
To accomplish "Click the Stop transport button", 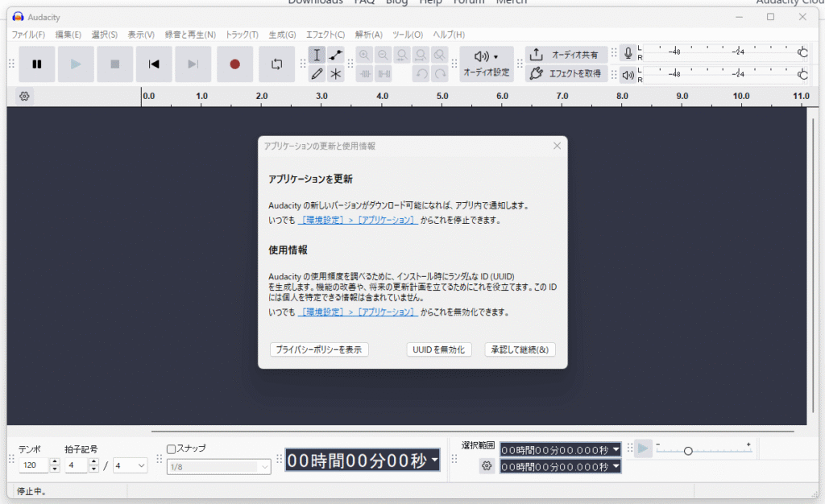I will [114, 64].
